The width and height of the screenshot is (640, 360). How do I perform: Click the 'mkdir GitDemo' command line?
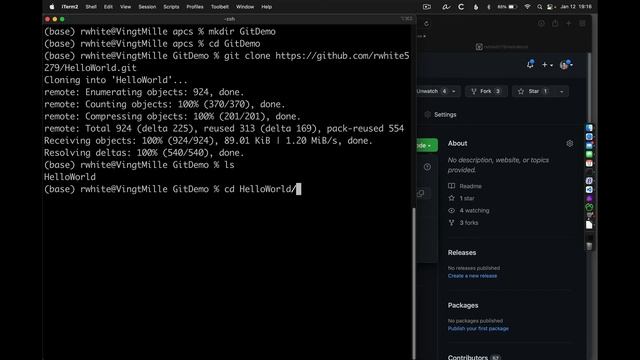click(x=160, y=31)
